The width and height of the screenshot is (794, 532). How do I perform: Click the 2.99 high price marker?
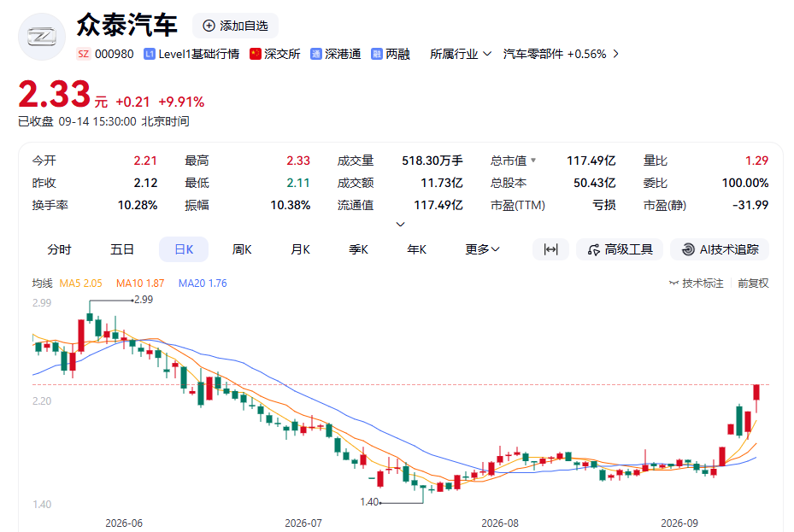tap(144, 300)
